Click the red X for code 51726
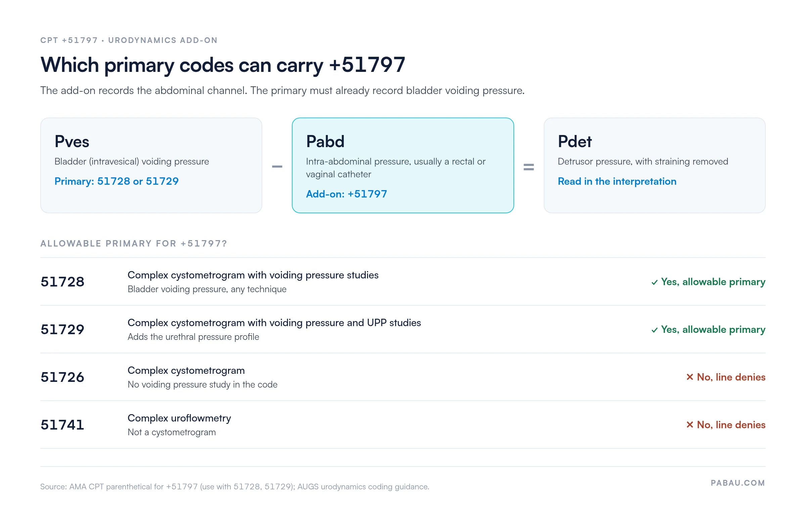Image resolution: width=806 pixels, height=532 pixels. 689,377
